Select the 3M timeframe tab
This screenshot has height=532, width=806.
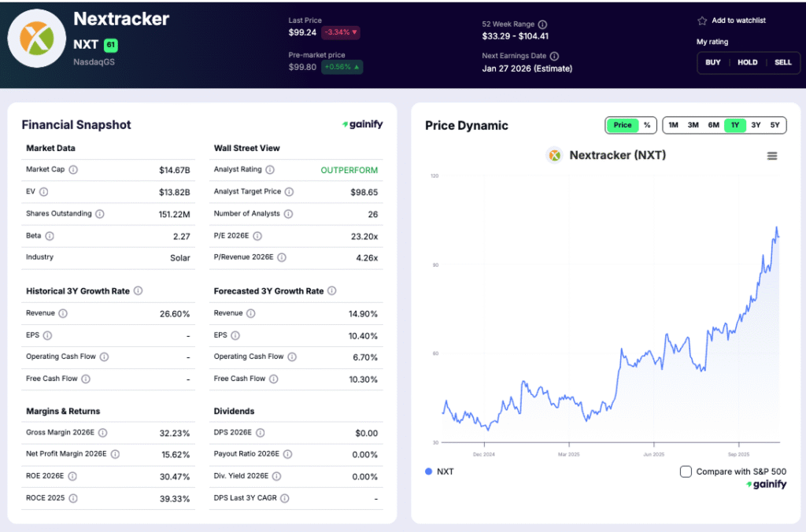coord(693,124)
